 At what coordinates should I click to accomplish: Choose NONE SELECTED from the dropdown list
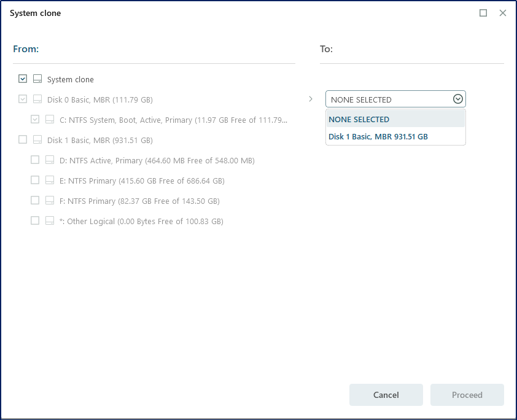[395, 119]
